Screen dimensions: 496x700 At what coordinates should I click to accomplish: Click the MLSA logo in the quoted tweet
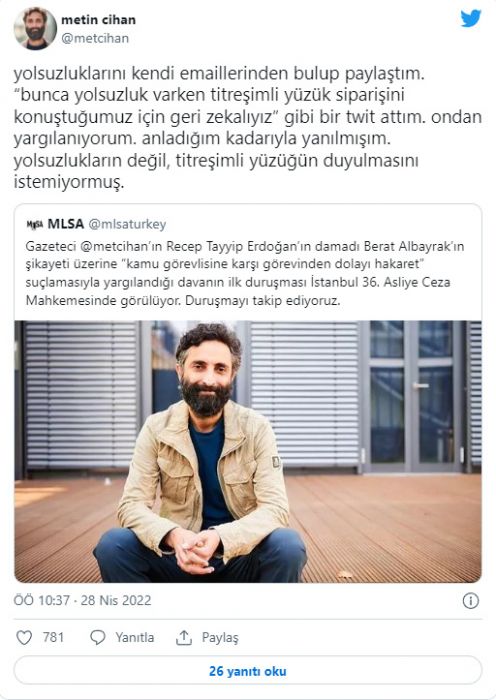pos(34,224)
